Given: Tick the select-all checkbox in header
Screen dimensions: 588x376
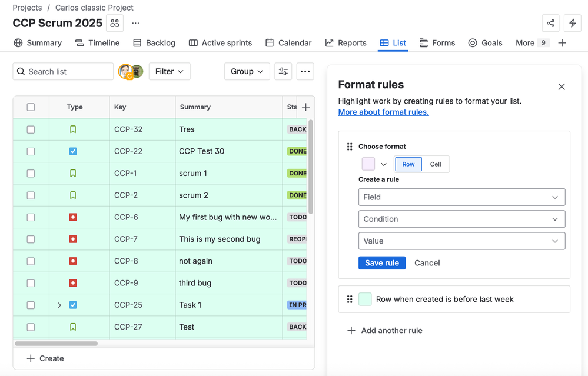Looking at the screenshot, I should coord(31,107).
